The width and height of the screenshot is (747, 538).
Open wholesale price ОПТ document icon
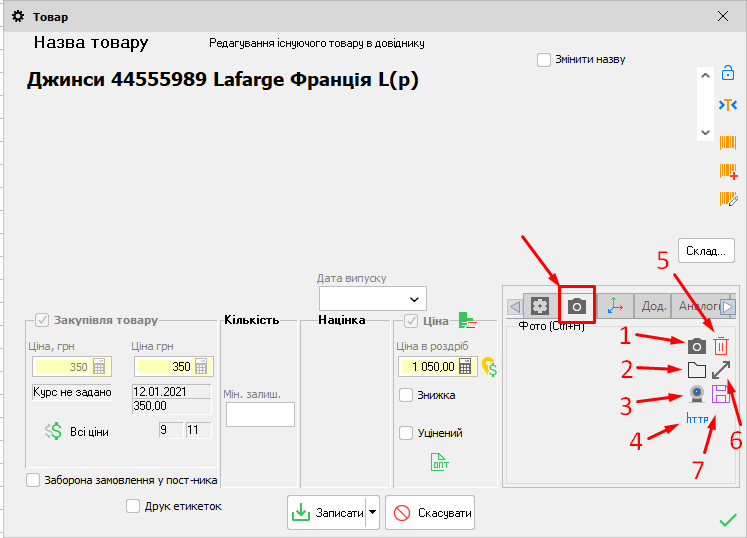pos(439,462)
